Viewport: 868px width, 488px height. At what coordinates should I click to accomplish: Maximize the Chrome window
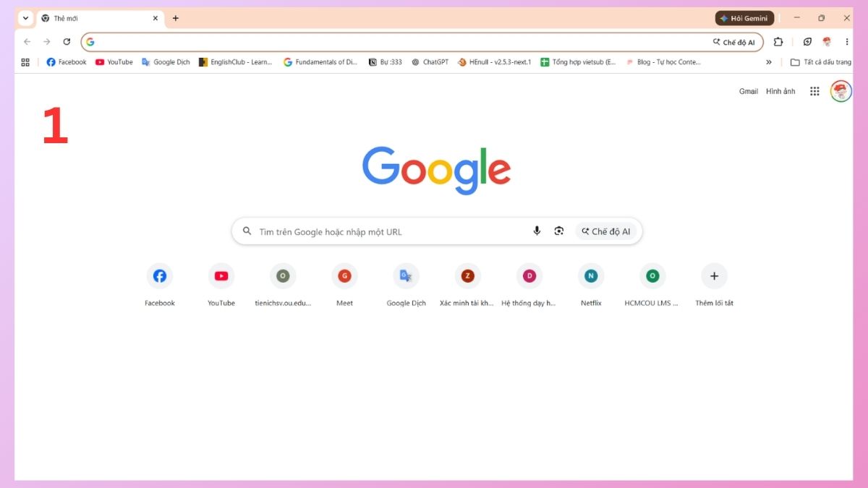(822, 18)
